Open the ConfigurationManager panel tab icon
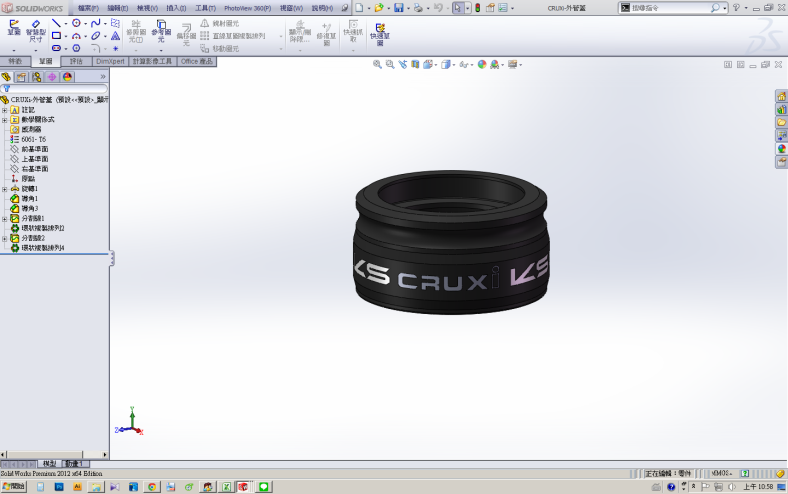The height and width of the screenshot is (494, 788). click(x=37, y=76)
